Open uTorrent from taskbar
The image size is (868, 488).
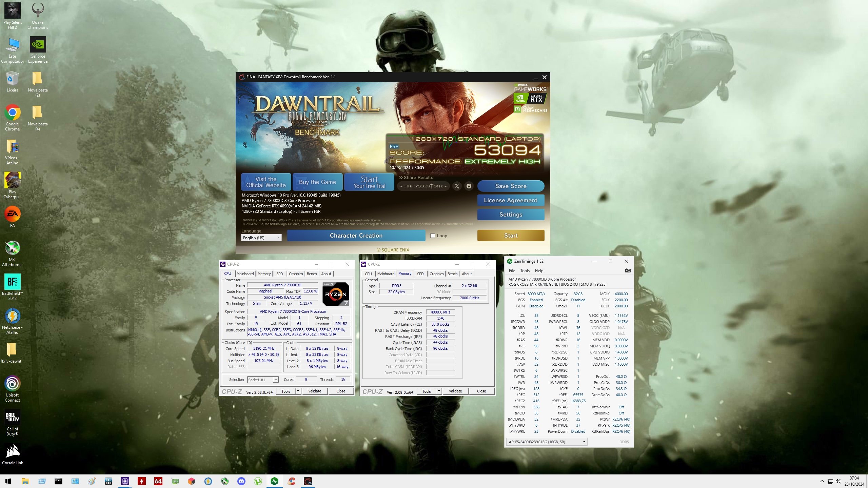pyautogui.click(x=258, y=481)
